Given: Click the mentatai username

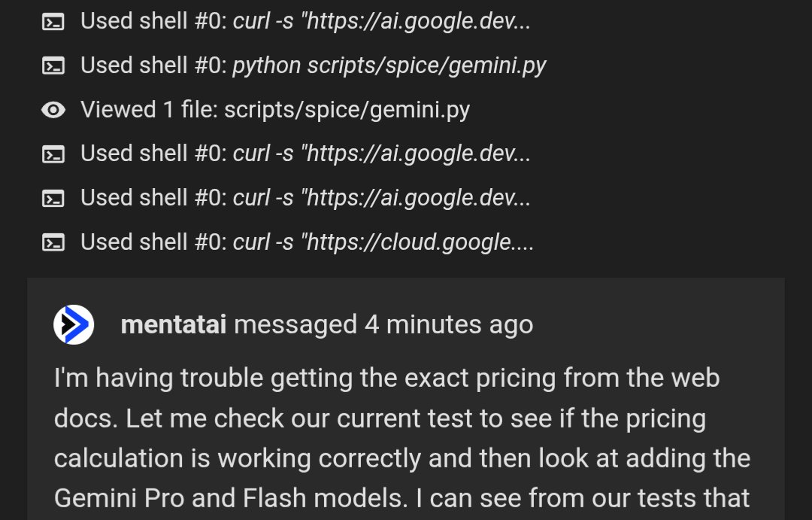Looking at the screenshot, I should pyautogui.click(x=174, y=325).
